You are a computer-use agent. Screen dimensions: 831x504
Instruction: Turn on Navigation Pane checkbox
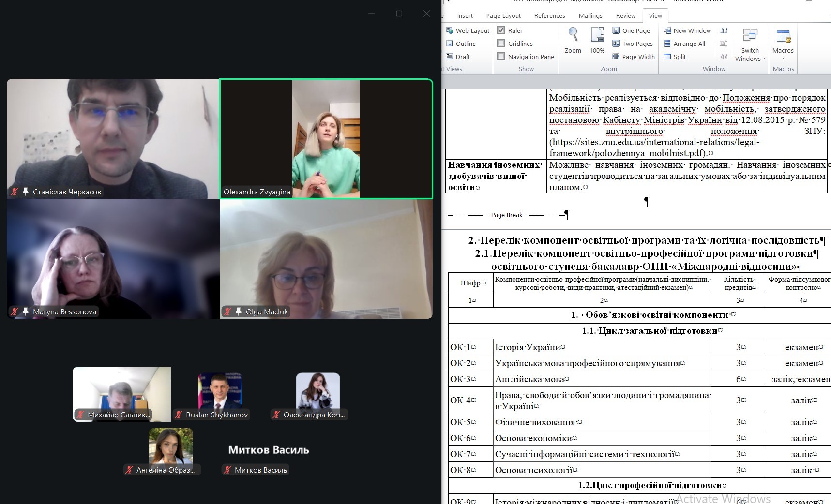(501, 57)
